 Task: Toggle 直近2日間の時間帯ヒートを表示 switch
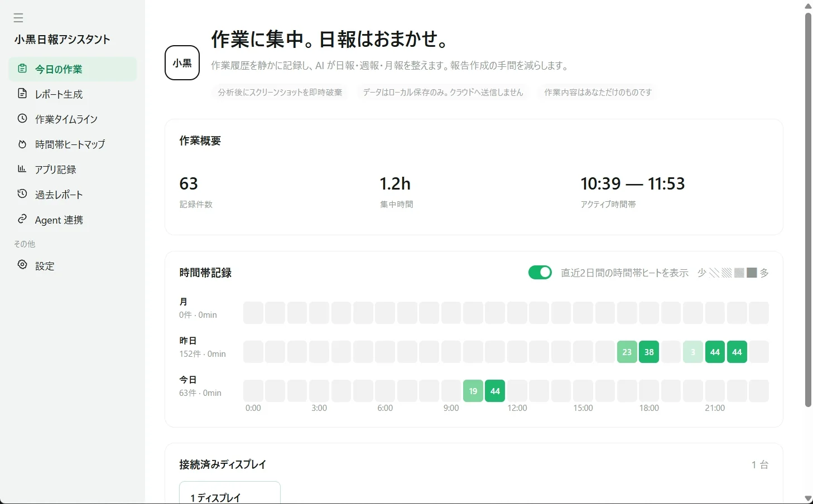tap(540, 272)
